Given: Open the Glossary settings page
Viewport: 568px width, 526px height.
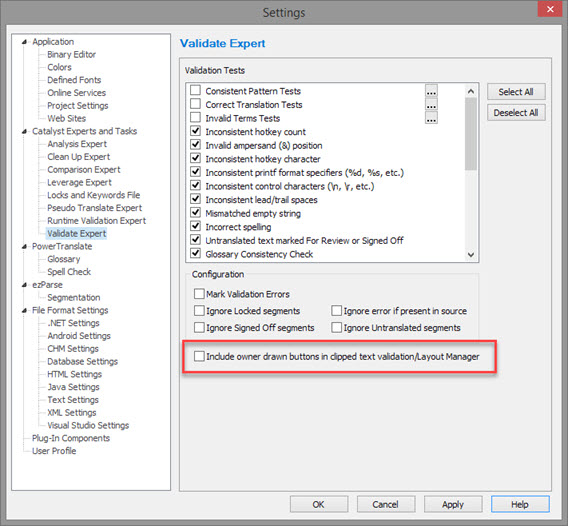Looking at the screenshot, I should [x=63, y=259].
